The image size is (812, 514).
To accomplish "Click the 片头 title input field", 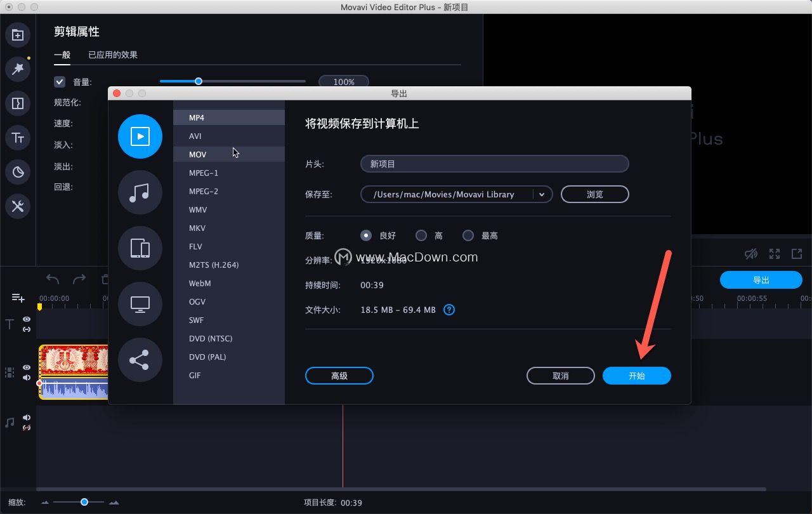I will pos(495,164).
